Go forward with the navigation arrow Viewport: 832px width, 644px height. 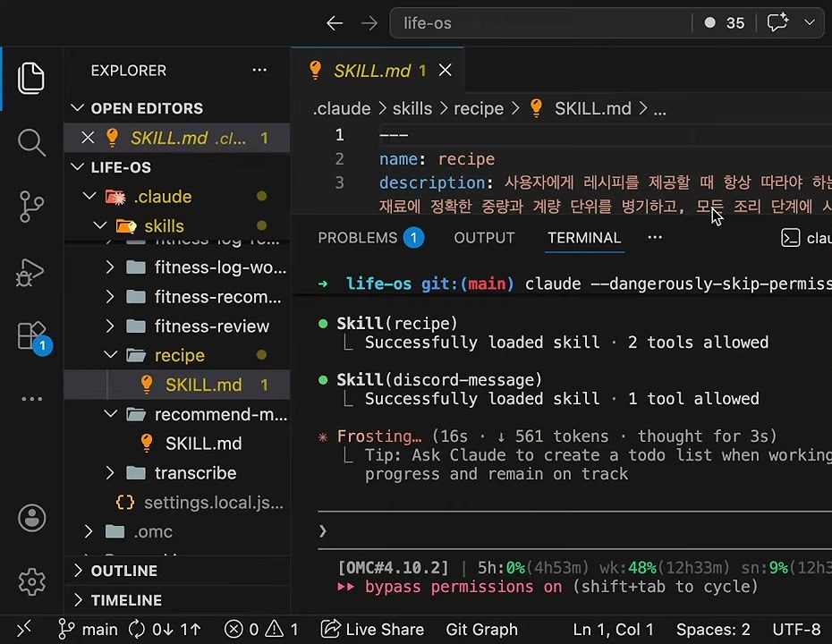[x=369, y=23]
